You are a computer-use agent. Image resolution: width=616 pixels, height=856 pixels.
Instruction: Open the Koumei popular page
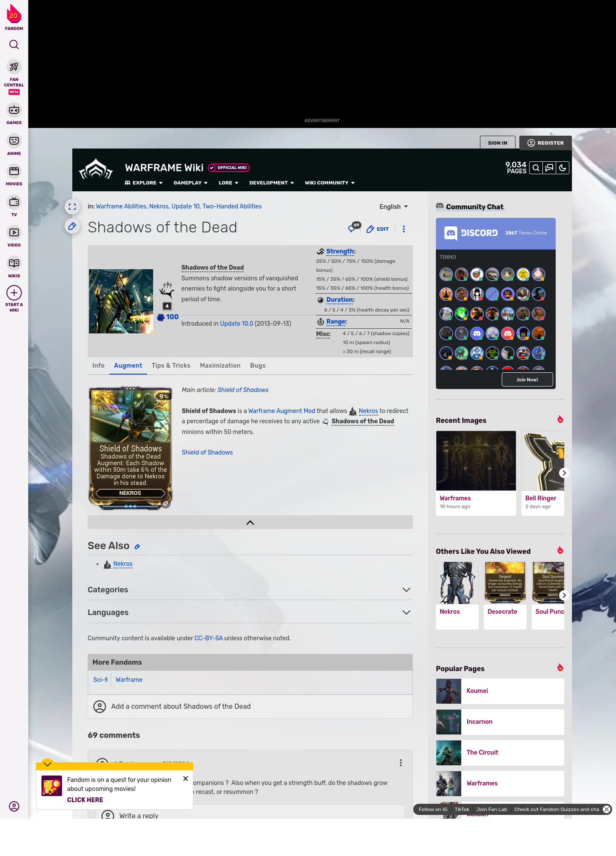[500, 691]
